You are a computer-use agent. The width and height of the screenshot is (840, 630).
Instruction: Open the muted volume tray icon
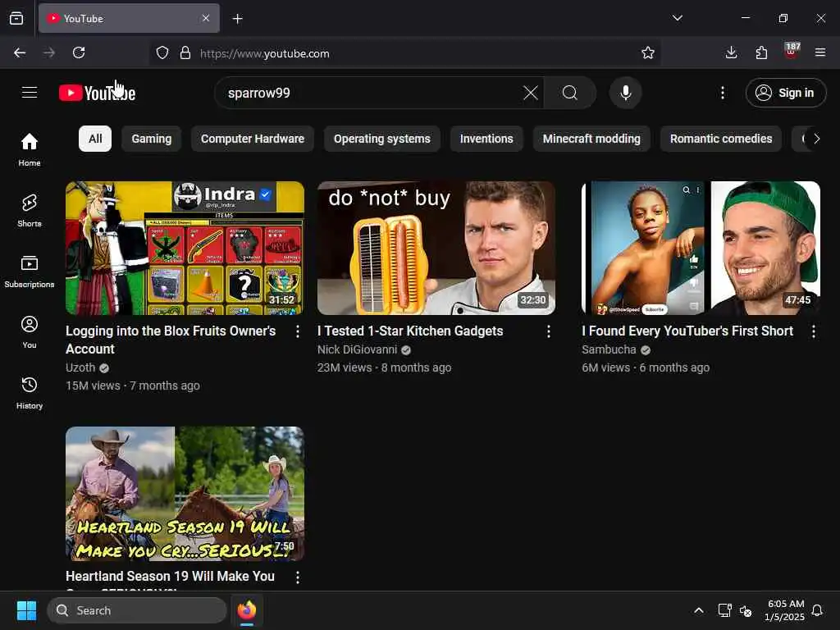[746, 610]
